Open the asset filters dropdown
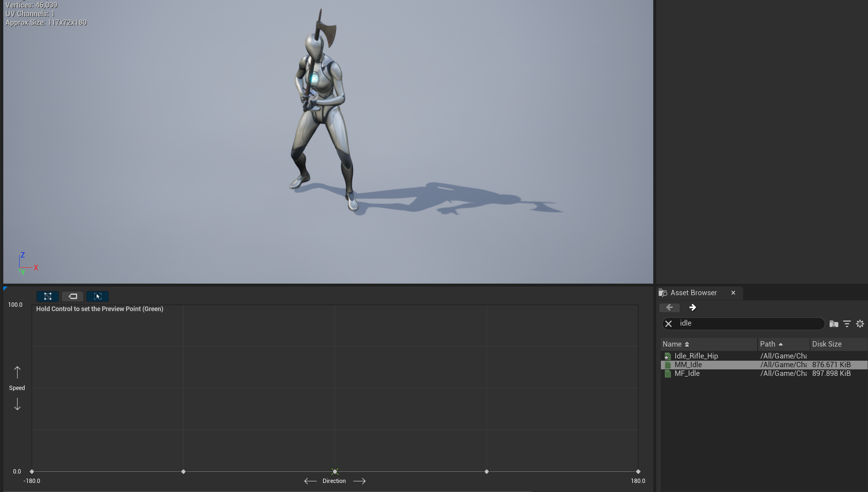 point(847,324)
